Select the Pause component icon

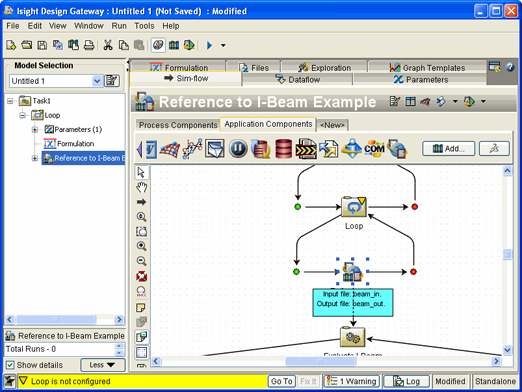238,149
